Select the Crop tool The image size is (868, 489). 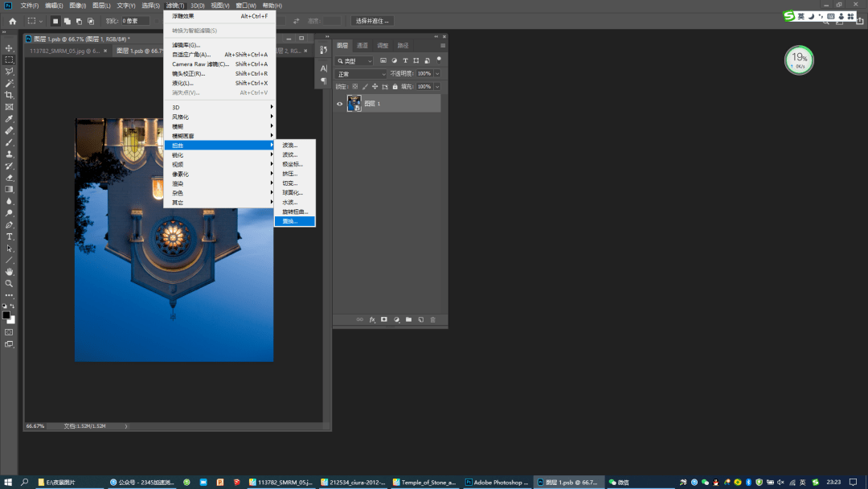click(x=10, y=95)
